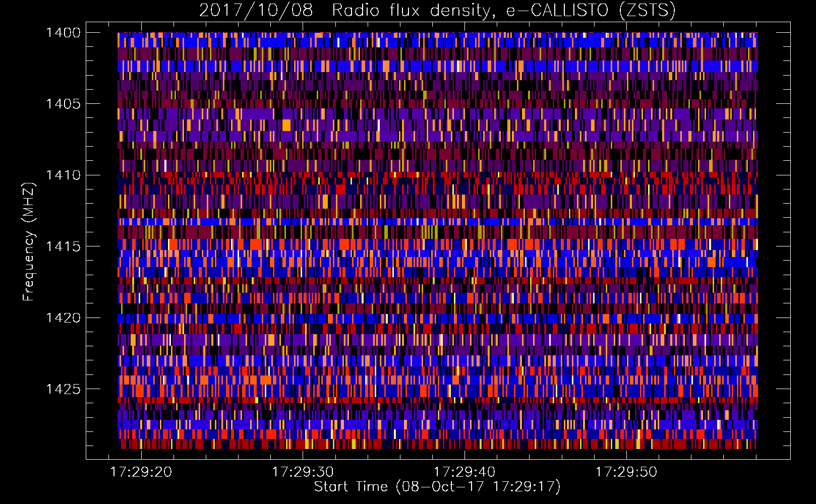Click the 1405 frequency tick label
This screenshot has width=816, height=504.
point(63,104)
